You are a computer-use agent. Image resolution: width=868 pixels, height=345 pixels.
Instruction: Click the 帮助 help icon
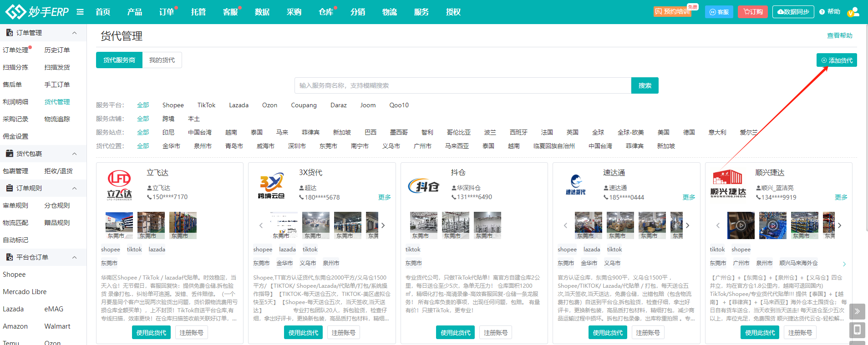click(829, 12)
